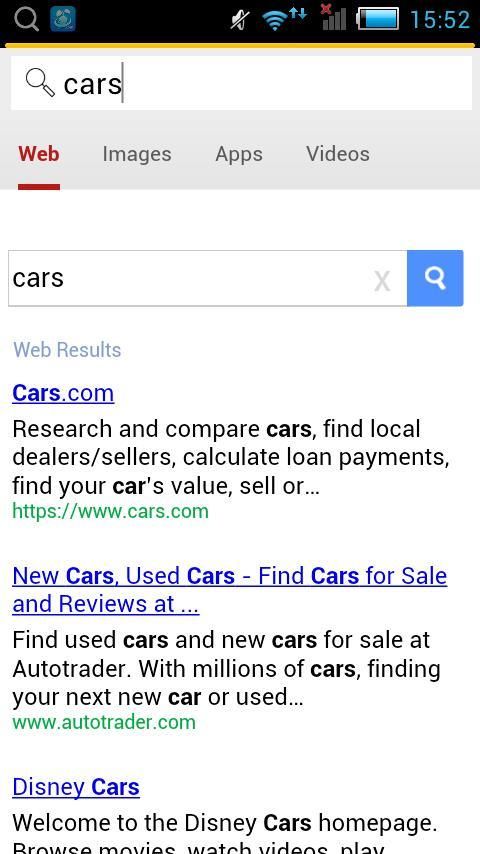Clear the query with the X icon
480x854 pixels.
point(382,281)
